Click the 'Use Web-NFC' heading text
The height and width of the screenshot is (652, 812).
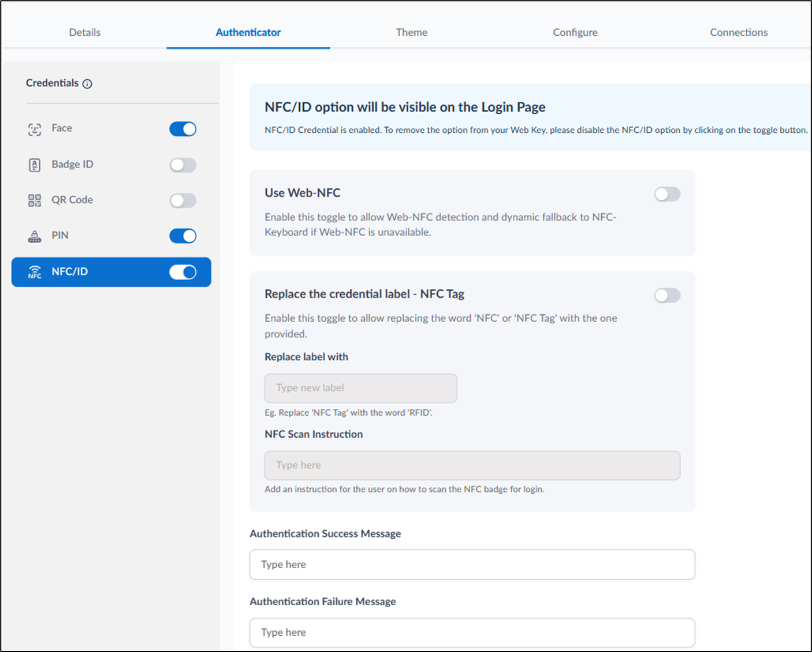pyautogui.click(x=303, y=193)
